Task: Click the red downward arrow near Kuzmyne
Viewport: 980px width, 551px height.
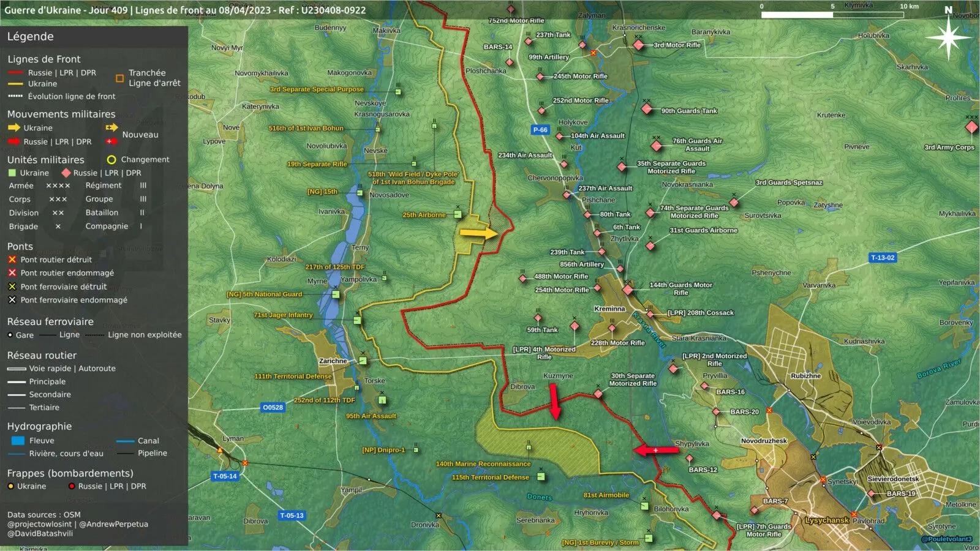Action: point(554,401)
